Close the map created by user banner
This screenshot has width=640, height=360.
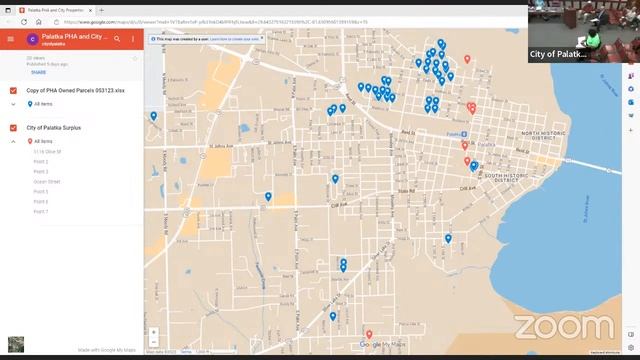tap(262, 38)
